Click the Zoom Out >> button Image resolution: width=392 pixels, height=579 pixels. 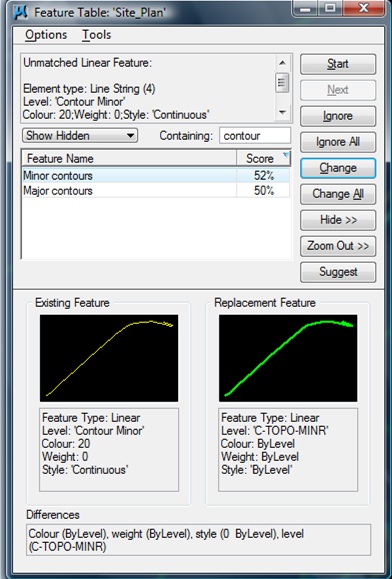(x=338, y=246)
